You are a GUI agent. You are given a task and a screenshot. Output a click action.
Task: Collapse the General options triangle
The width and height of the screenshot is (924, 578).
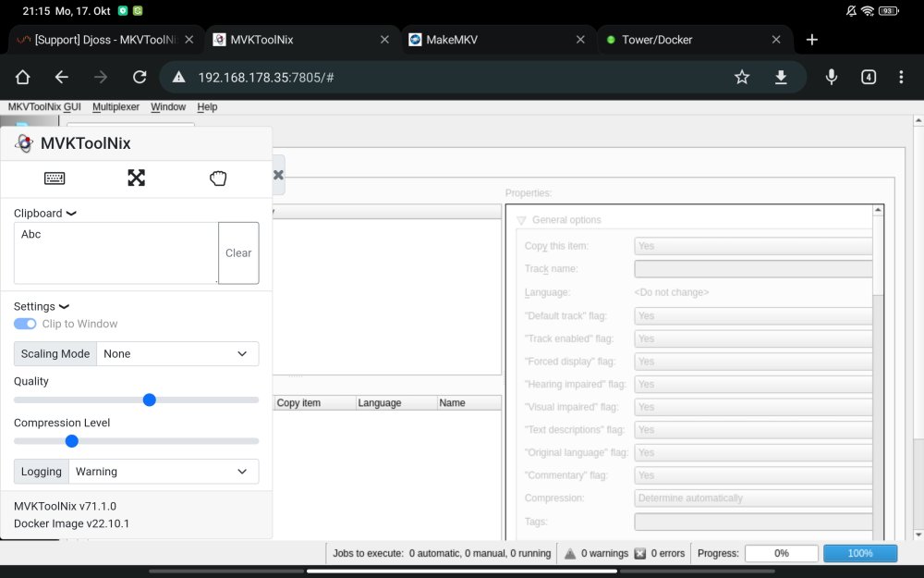[x=521, y=220]
